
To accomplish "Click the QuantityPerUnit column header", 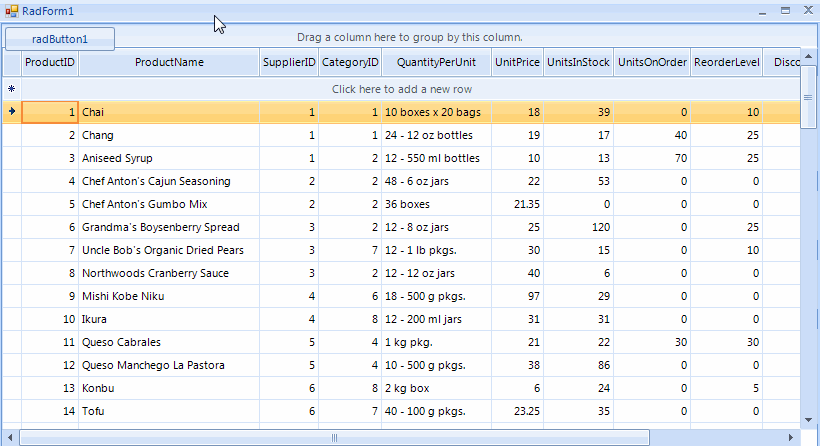I will click(436, 62).
